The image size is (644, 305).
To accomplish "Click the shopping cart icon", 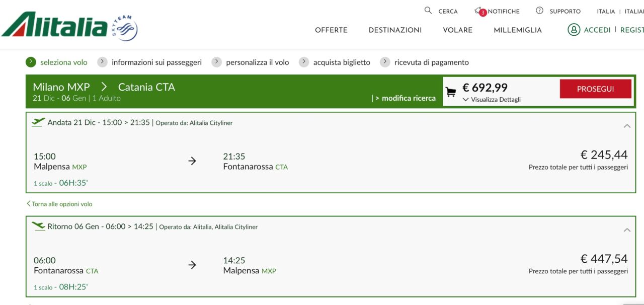I will coord(451,92).
